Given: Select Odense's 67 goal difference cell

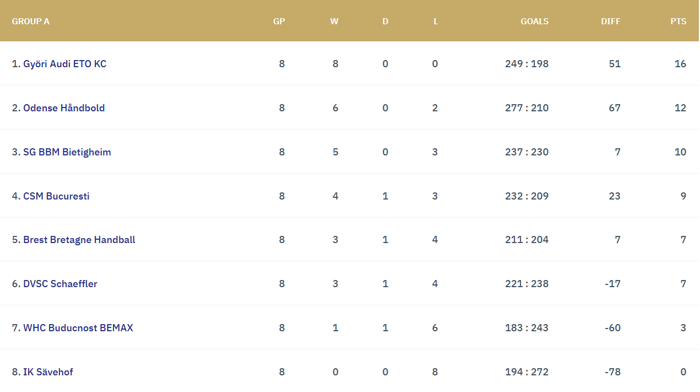Looking at the screenshot, I should [615, 108].
